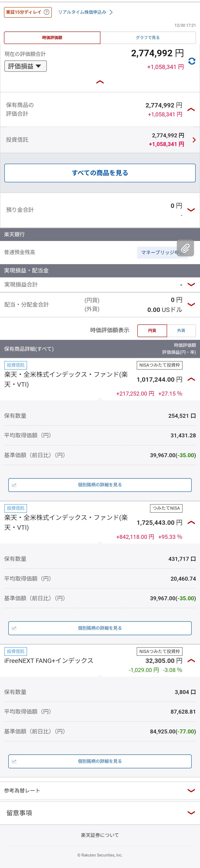
Task: Click chevron beside リアルタイム株価申込み
Action: point(111,12)
